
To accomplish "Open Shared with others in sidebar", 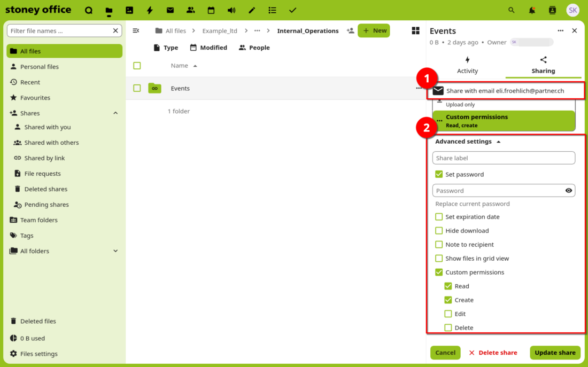I will point(51,143).
